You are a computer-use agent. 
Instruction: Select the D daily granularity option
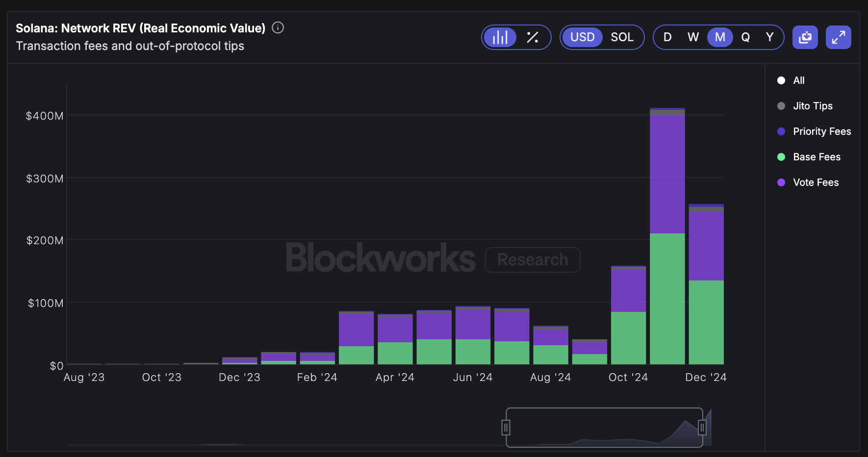pyautogui.click(x=667, y=37)
